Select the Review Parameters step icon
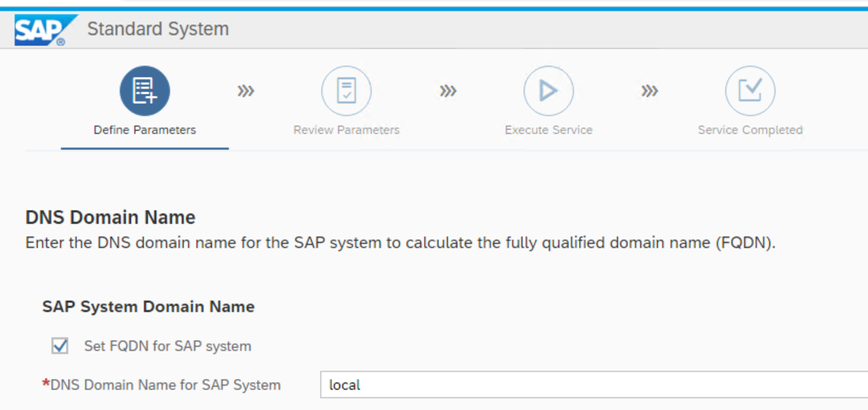Image resolution: width=868 pixels, height=410 pixels. (x=347, y=91)
